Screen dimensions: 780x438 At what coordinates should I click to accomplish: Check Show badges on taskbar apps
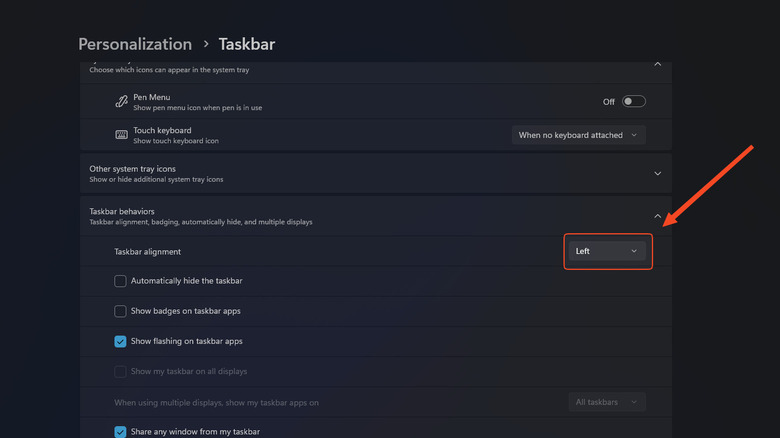coord(121,311)
